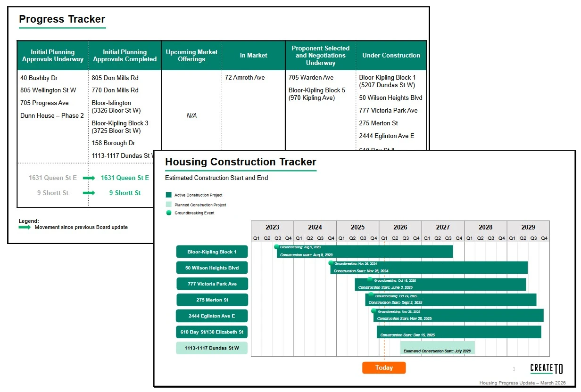Click the 805 Wellington St W entry
This screenshot has width=581, height=392.
(x=48, y=90)
